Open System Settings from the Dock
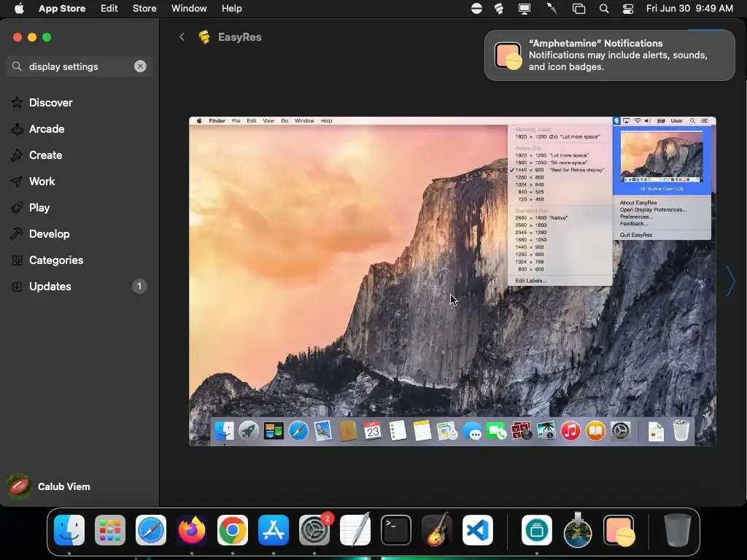Image resolution: width=747 pixels, height=560 pixels. [x=314, y=530]
